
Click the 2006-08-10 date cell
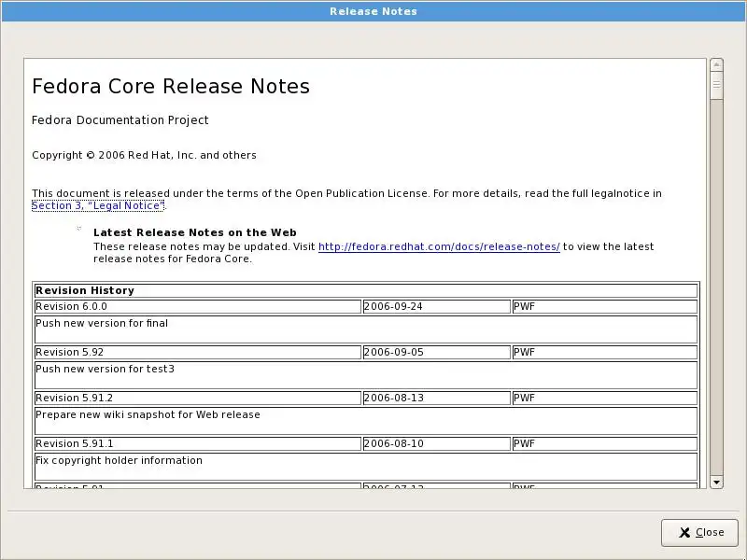pyautogui.click(x=436, y=444)
